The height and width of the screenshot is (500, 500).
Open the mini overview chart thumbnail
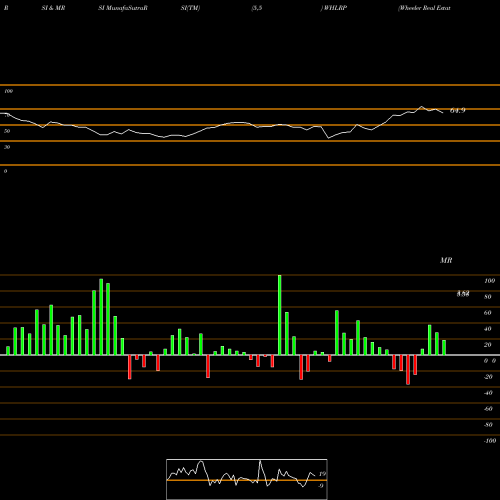tap(247, 479)
